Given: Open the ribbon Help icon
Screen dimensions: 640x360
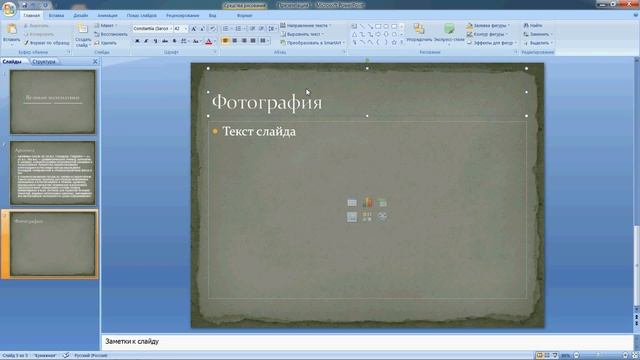Looking at the screenshot, I should (x=635, y=15).
